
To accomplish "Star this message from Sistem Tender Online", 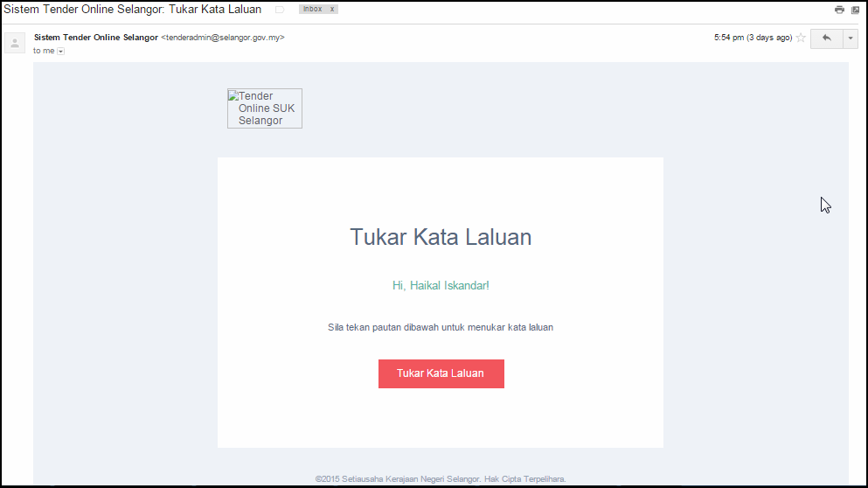I will pos(801,38).
